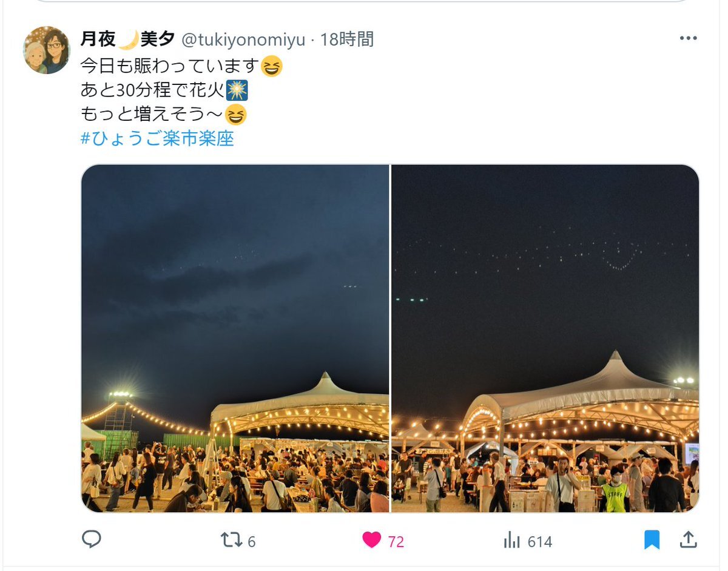Toggle the blue bookmark icon

[652, 540]
